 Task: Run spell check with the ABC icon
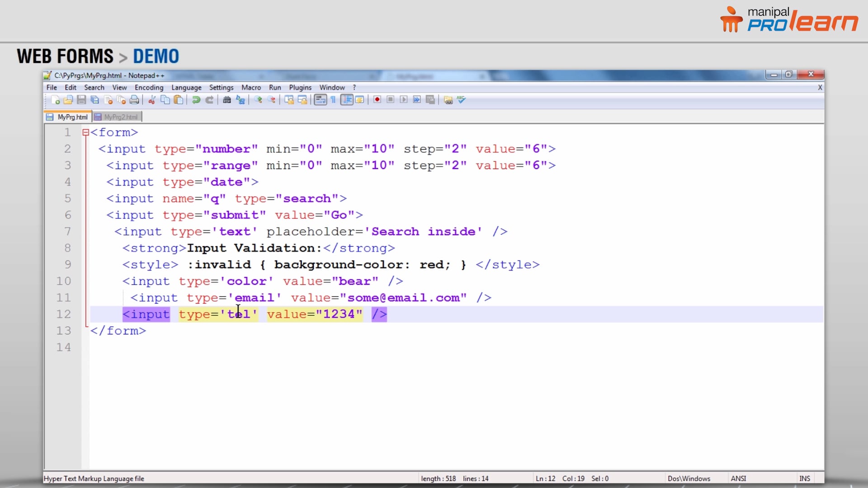click(x=461, y=100)
